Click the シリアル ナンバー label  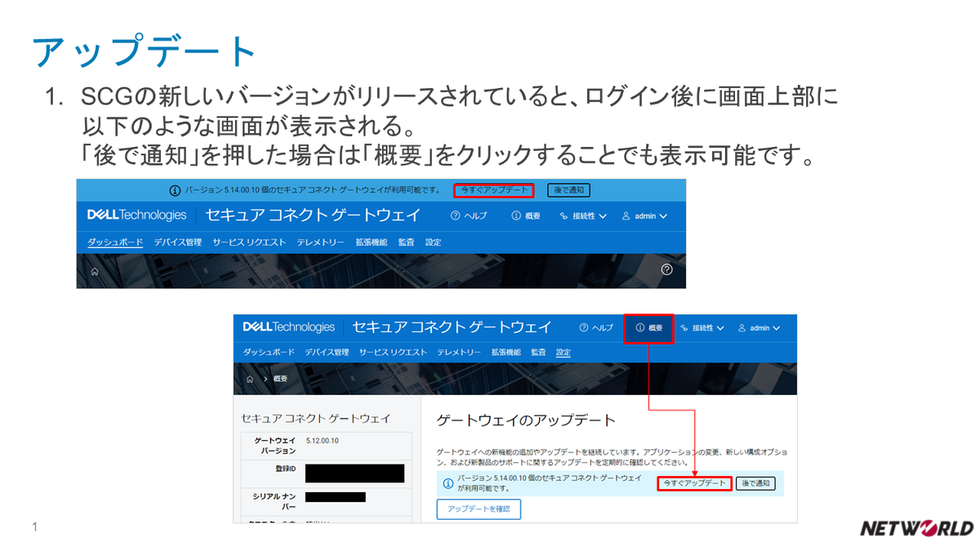(x=274, y=501)
